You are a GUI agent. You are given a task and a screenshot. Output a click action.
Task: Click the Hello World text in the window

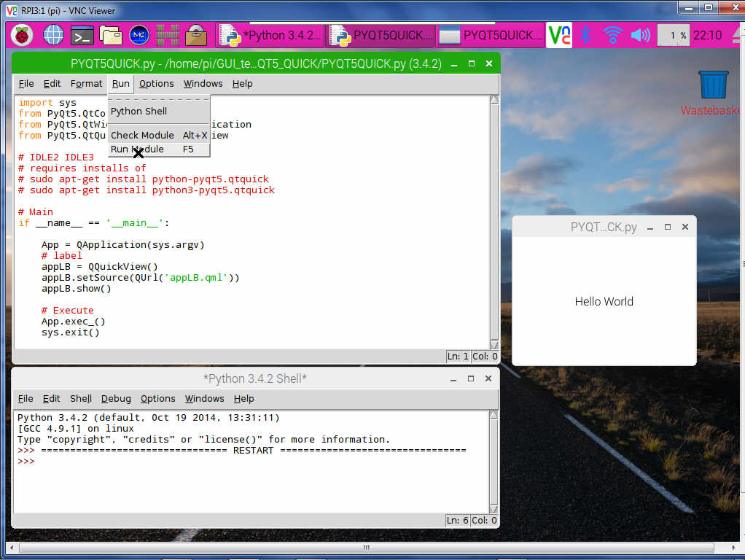coord(604,302)
